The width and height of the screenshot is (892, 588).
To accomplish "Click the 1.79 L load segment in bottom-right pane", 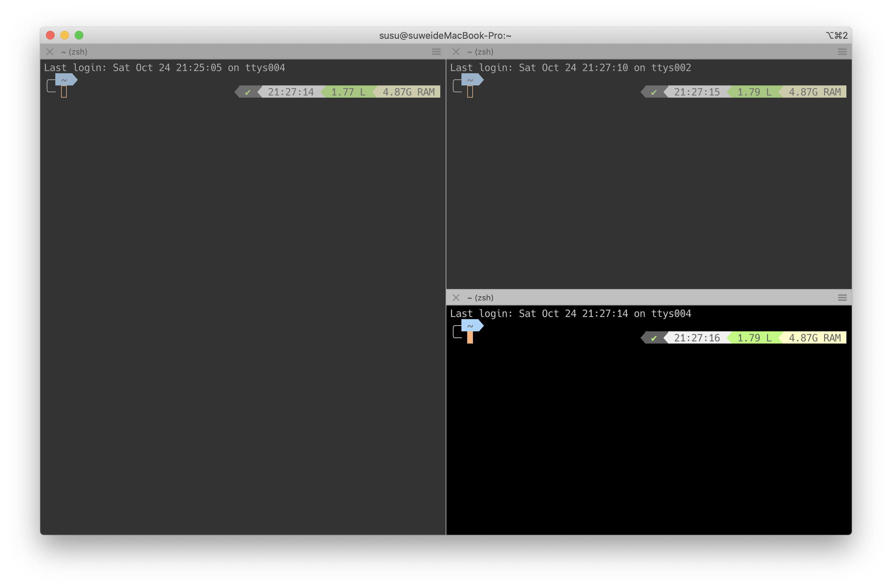I will [754, 338].
